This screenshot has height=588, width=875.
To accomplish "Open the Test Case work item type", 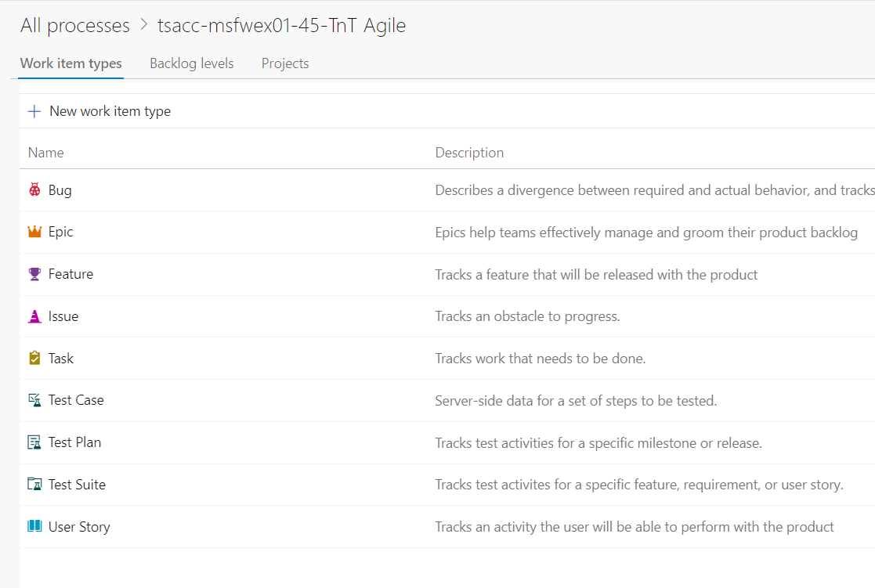I will coord(76,400).
